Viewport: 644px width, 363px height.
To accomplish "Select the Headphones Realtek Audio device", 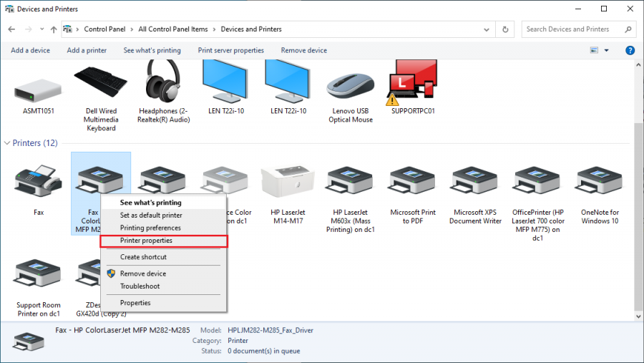I will (163, 81).
